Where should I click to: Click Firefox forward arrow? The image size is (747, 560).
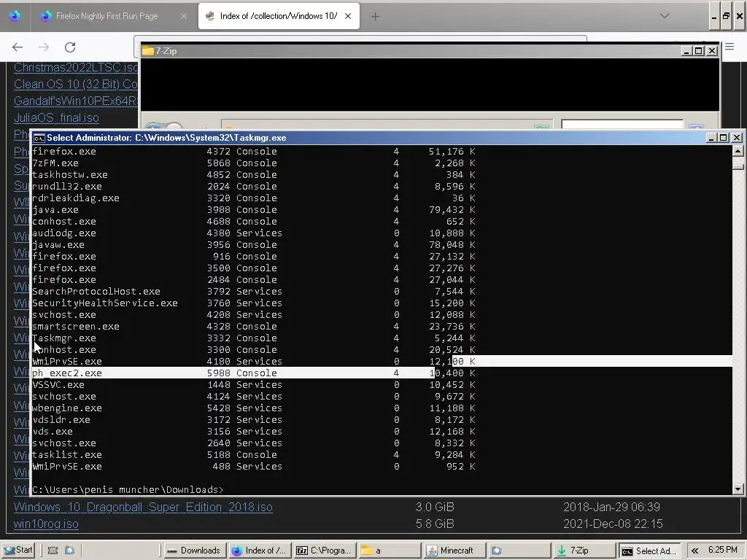[x=44, y=47]
